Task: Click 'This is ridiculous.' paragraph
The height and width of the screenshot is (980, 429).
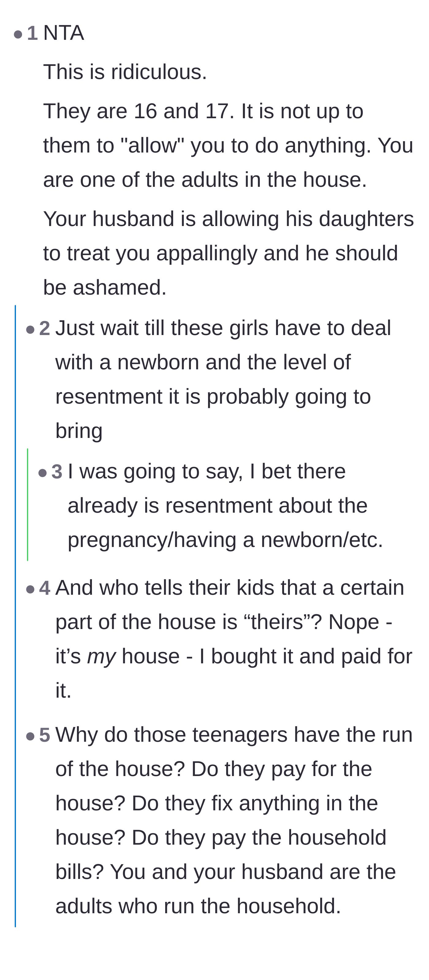Action: (125, 72)
